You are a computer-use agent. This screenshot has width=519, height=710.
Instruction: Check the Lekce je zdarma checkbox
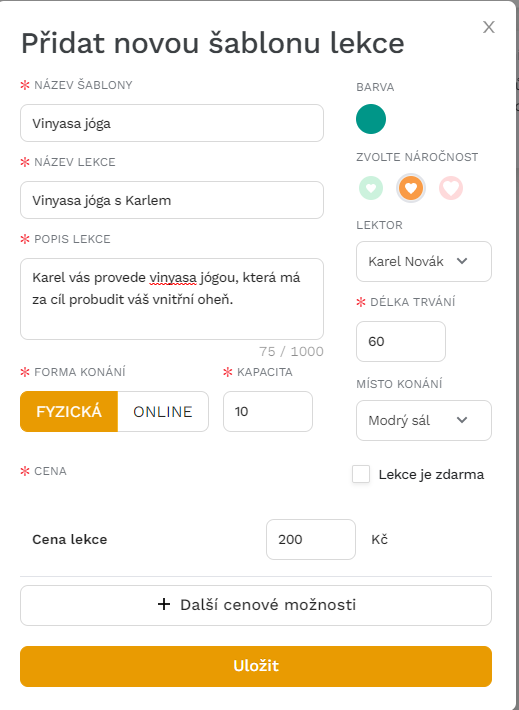click(361, 474)
